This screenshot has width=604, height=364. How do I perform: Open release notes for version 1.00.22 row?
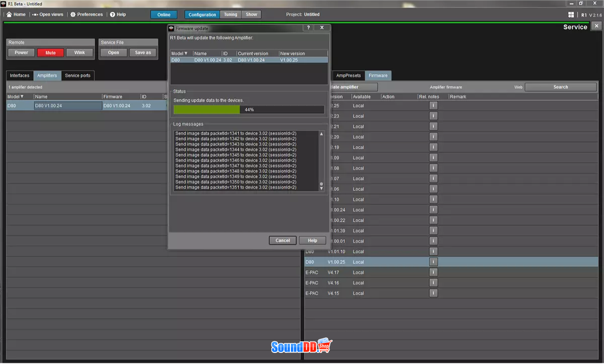tap(433, 220)
